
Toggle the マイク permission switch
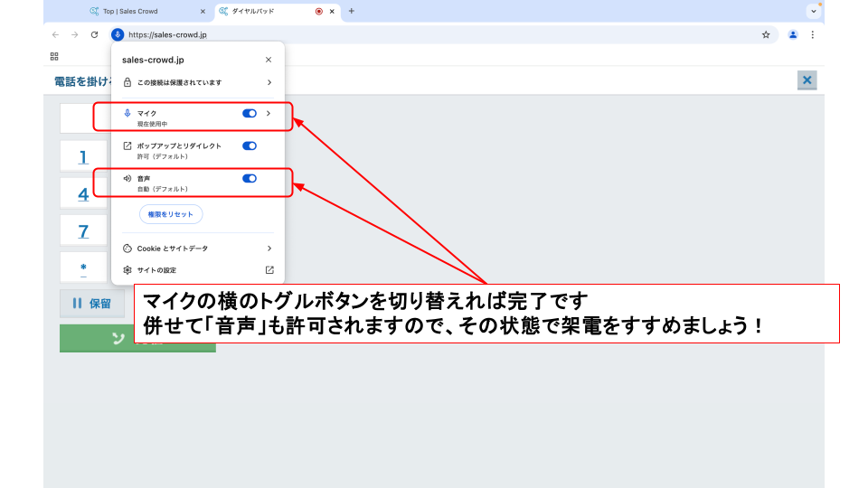250,113
